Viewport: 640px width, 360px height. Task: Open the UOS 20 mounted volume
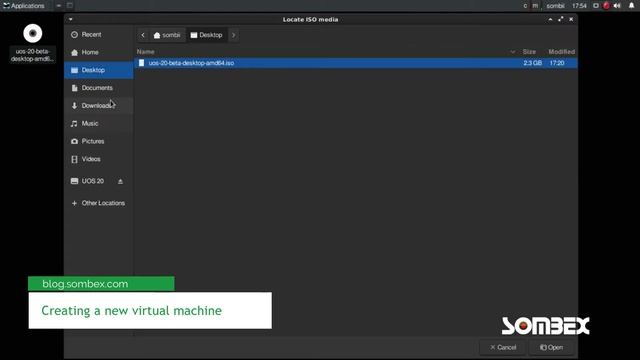92,181
